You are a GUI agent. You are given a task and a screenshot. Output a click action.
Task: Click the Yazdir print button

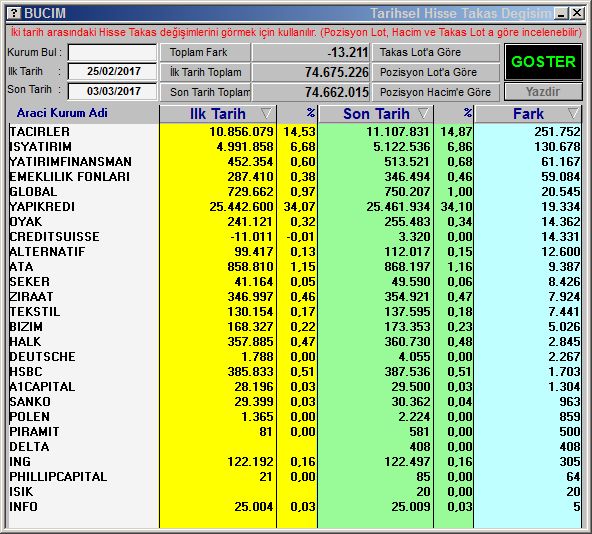pos(543,92)
